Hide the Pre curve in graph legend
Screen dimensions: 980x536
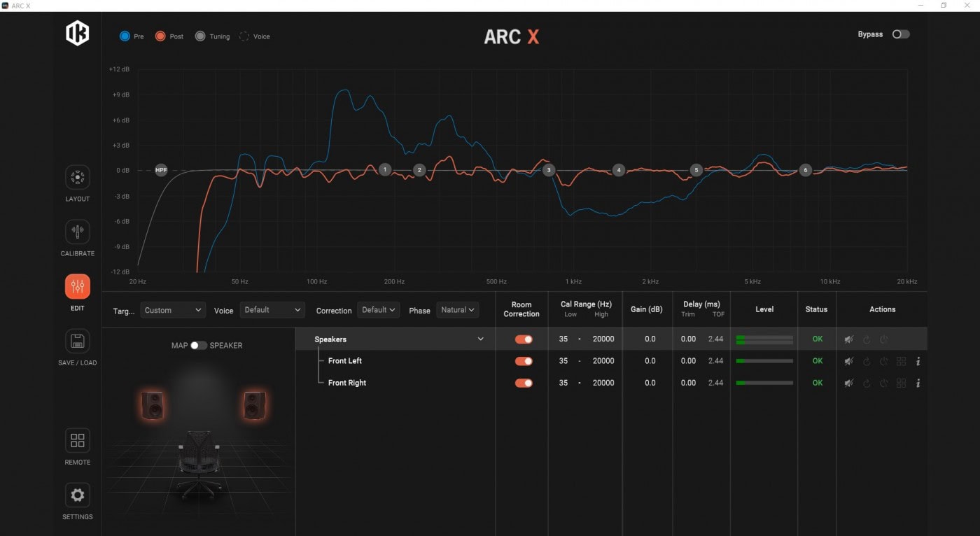125,36
